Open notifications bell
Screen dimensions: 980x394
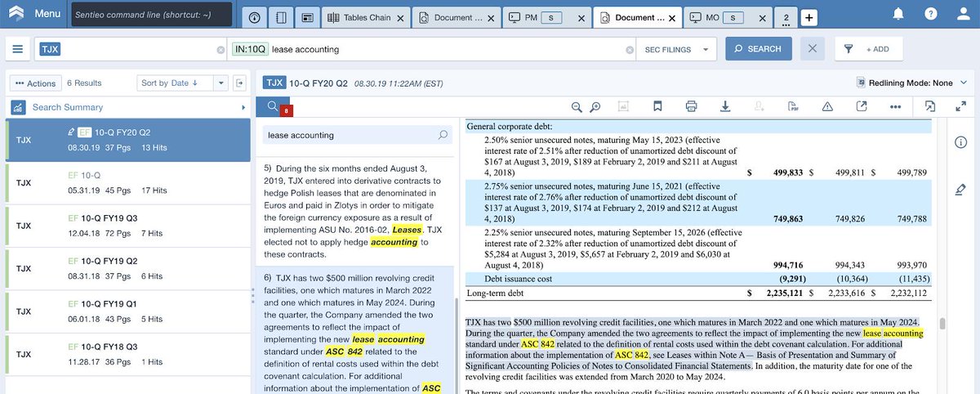898,14
